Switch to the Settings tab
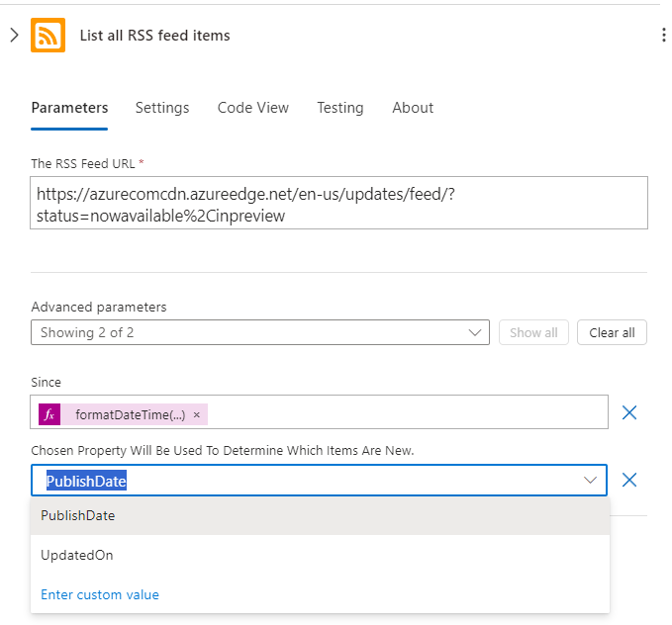The height and width of the screenshot is (625, 672). [162, 108]
